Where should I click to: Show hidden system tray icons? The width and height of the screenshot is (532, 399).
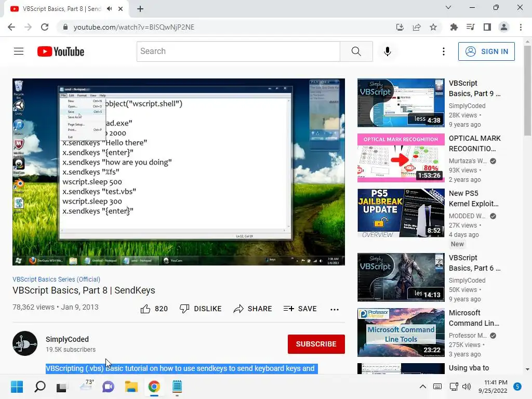click(x=423, y=387)
